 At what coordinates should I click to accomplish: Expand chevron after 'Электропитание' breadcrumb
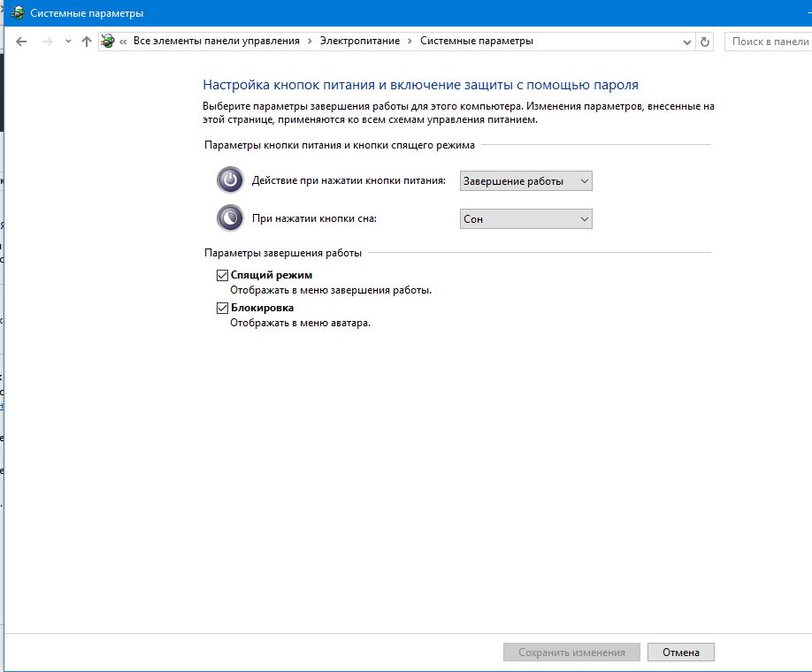click(410, 42)
